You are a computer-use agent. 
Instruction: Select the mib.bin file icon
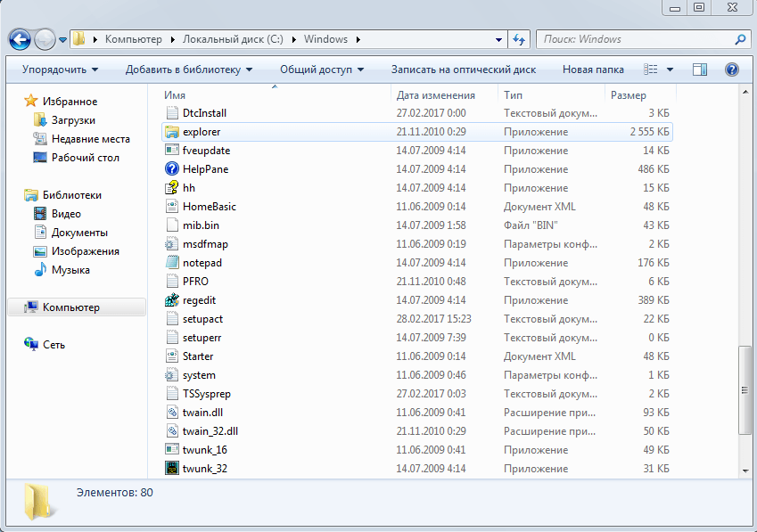(172, 225)
